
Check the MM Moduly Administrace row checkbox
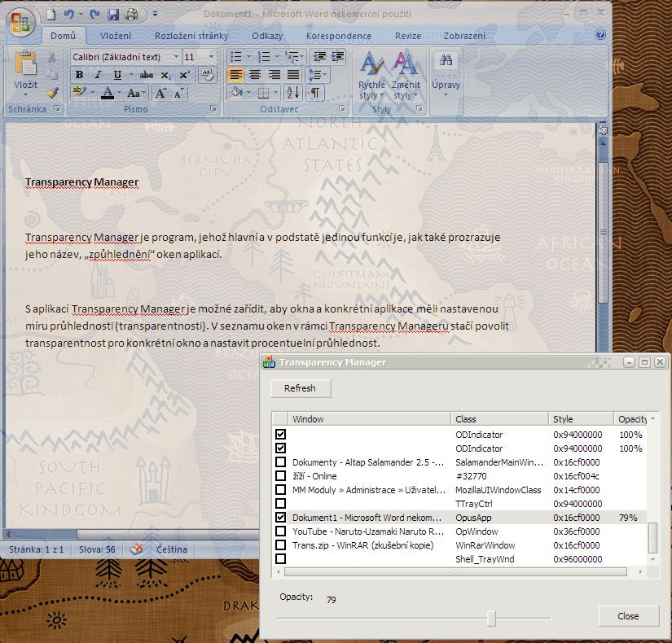click(281, 490)
